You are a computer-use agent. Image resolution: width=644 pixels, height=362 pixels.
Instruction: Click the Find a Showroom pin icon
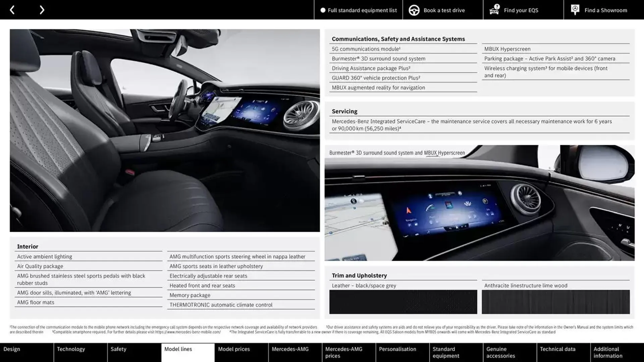pos(575,9)
